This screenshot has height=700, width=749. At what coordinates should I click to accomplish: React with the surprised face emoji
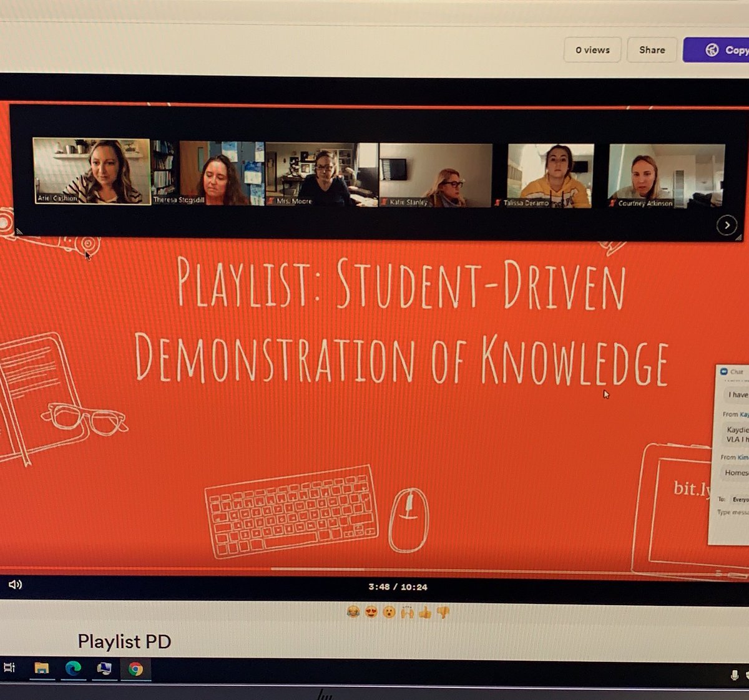pyautogui.click(x=389, y=613)
